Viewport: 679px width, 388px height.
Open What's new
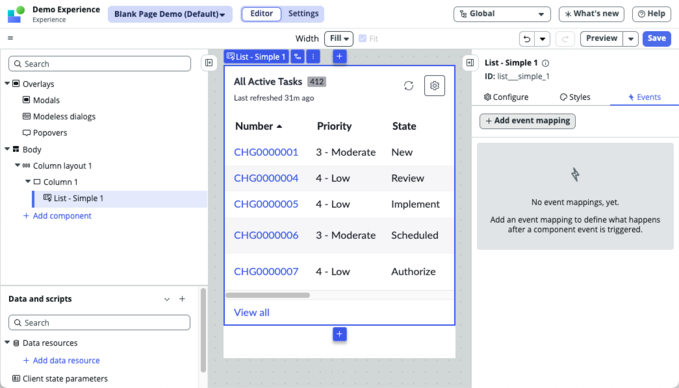[x=592, y=14]
